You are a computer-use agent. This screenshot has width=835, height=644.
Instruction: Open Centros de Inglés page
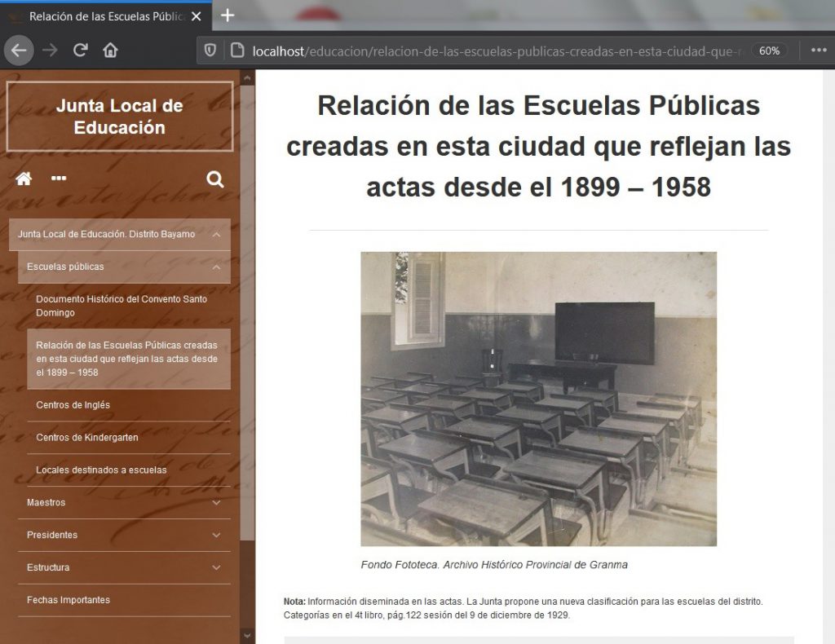129,405
